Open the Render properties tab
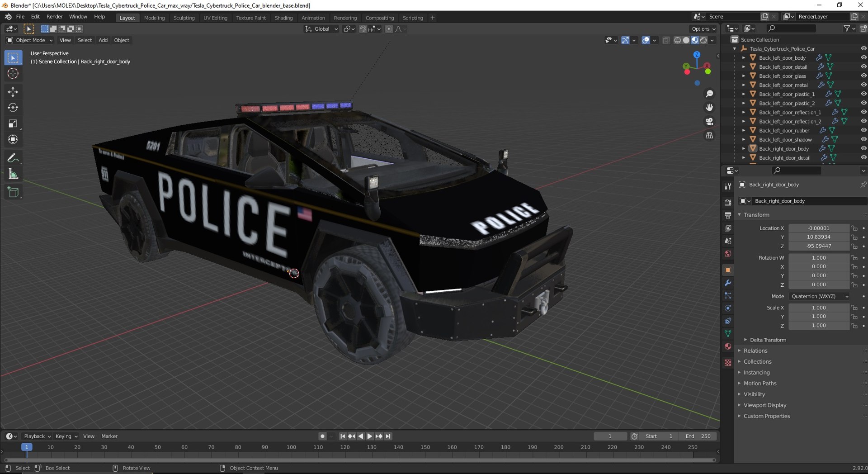The width and height of the screenshot is (868, 474). point(728,202)
